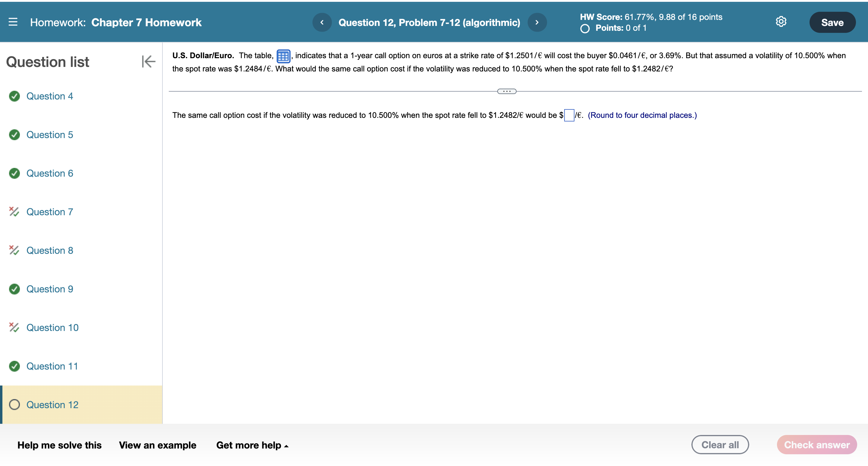The image size is (868, 466).
Task: Click Help me solve this
Action: 59,445
